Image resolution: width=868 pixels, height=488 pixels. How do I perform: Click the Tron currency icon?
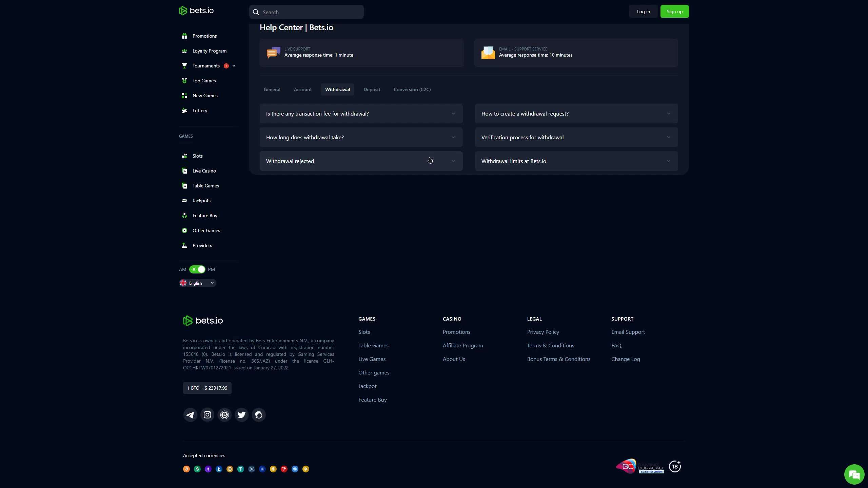pos(284,469)
